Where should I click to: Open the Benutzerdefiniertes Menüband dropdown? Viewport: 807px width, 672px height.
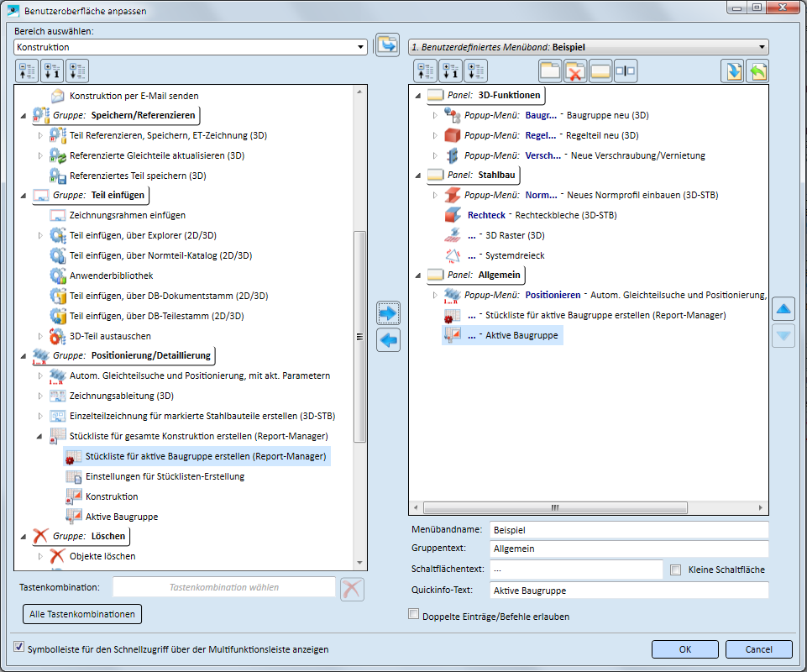[x=761, y=47]
